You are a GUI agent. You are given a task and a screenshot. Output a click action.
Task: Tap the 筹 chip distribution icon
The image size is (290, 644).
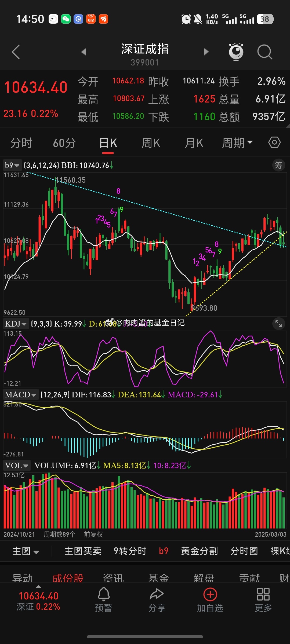pyautogui.click(x=278, y=165)
